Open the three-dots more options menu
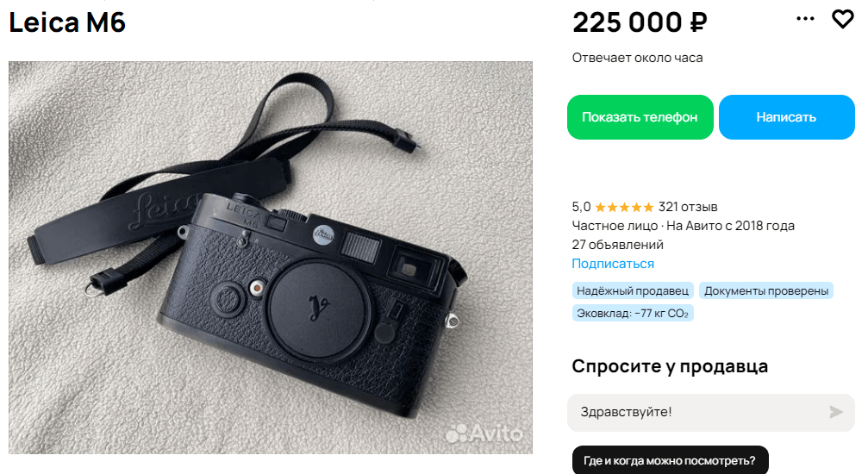The image size is (868, 474). tap(805, 19)
